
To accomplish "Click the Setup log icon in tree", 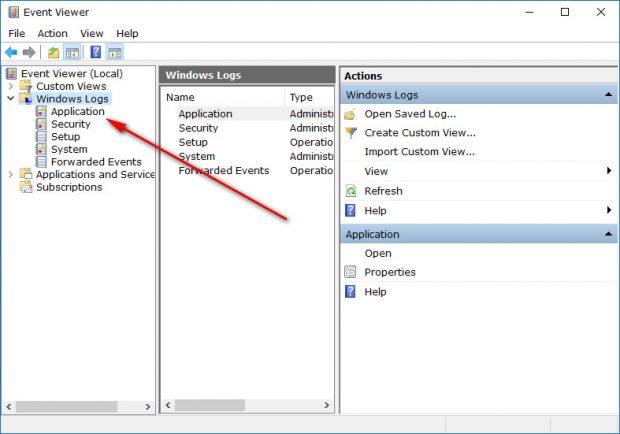I will (41, 136).
